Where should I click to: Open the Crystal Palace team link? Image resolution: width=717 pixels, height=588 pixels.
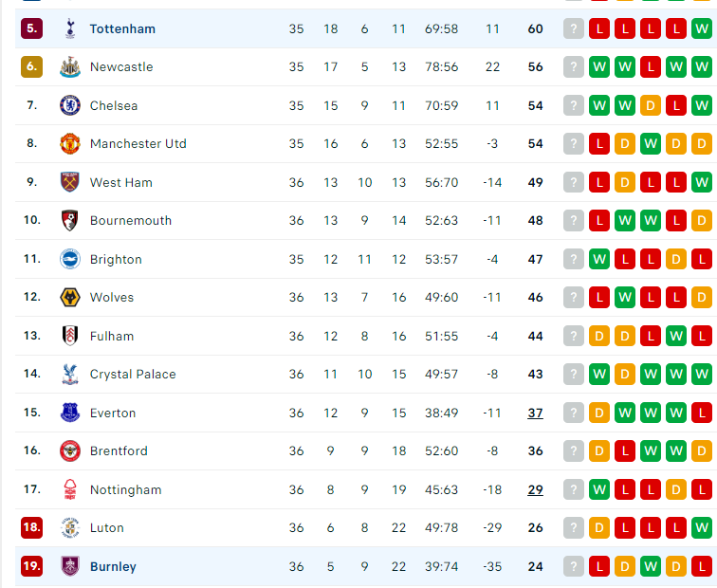133,374
